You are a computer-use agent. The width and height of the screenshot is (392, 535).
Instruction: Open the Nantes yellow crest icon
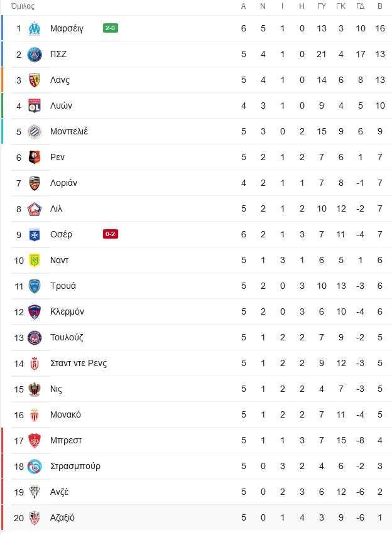pyautogui.click(x=35, y=261)
